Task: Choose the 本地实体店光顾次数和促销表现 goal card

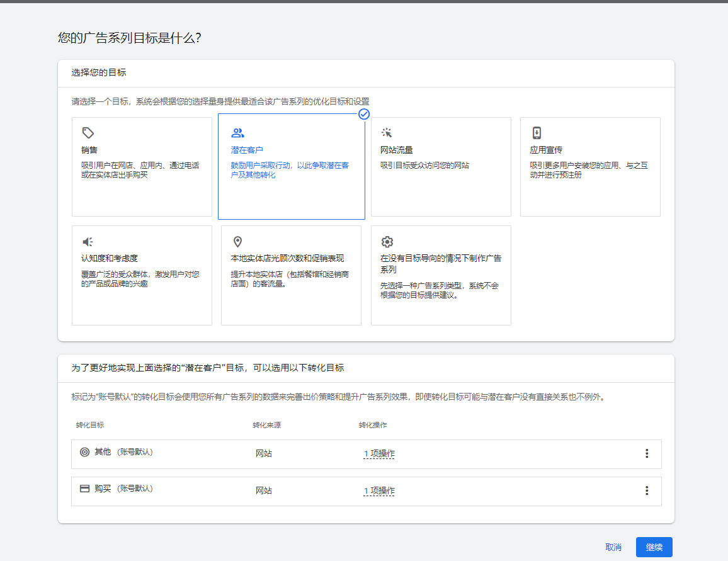Action: 291,276
